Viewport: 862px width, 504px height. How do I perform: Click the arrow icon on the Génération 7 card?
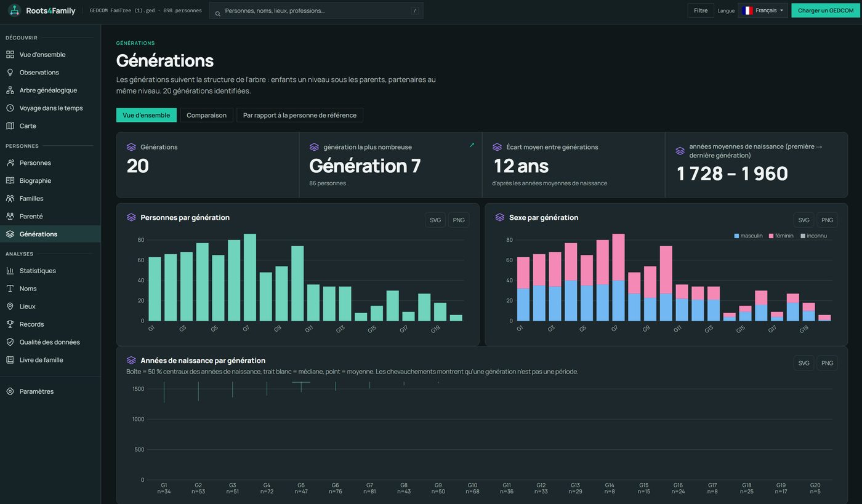[x=472, y=145]
